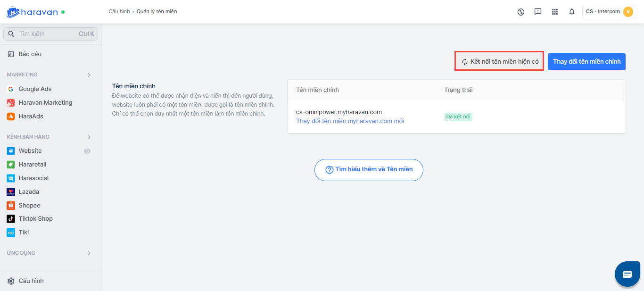Click Thay đổi tên miền myharavan.com mới link
Image resolution: width=644 pixels, height=291 pixels.
point(350,121)
